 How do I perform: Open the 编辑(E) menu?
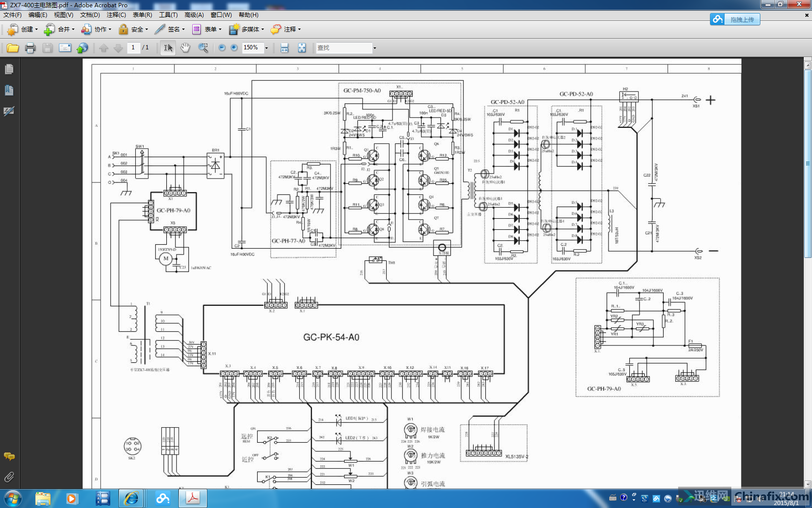38,15
